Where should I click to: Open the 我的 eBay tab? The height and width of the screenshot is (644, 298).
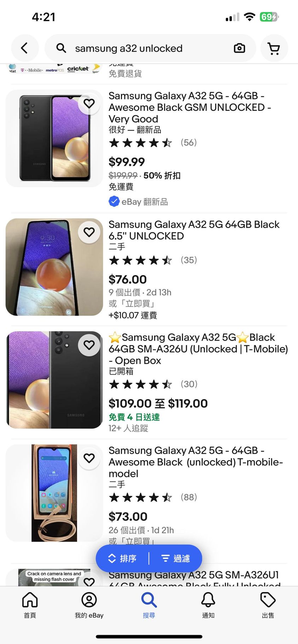[x=89, y=605]
